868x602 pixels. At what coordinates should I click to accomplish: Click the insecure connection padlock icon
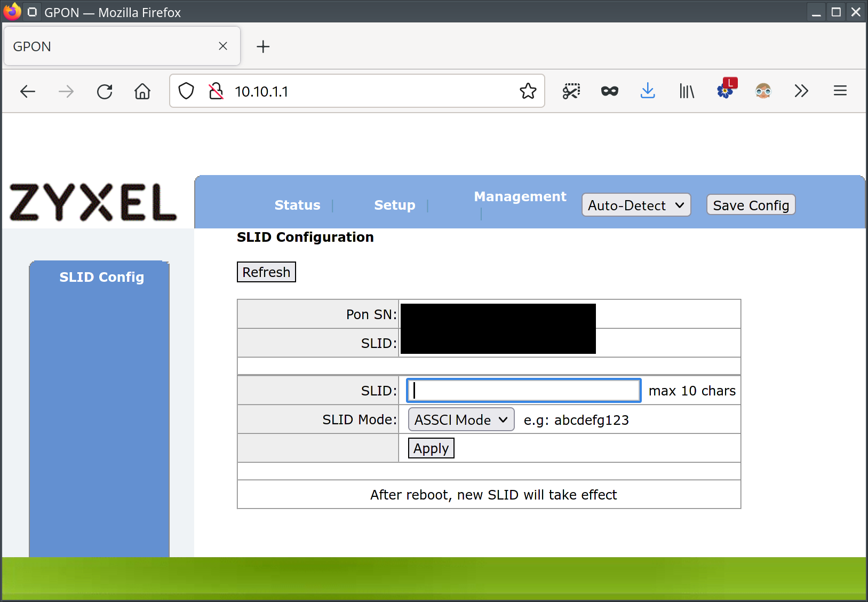point(216,91)
